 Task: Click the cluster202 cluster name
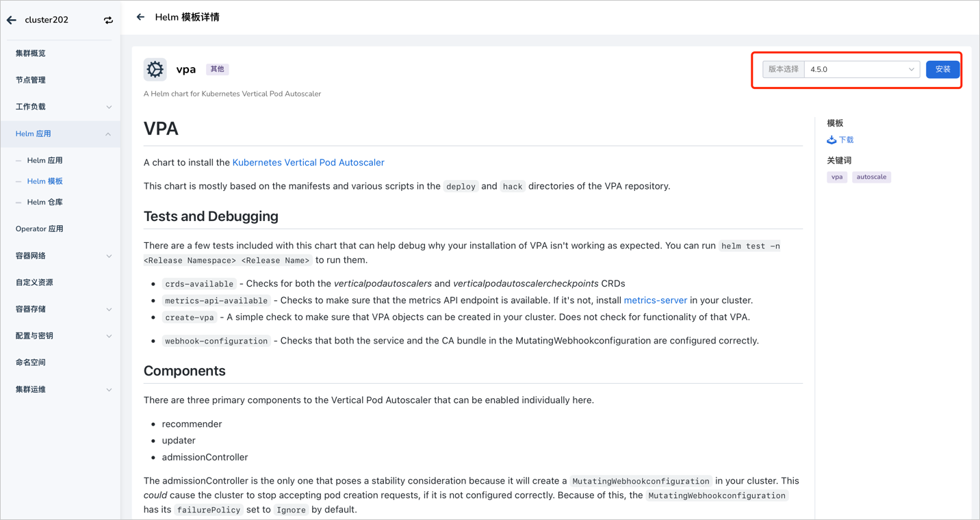click(47, 20)
